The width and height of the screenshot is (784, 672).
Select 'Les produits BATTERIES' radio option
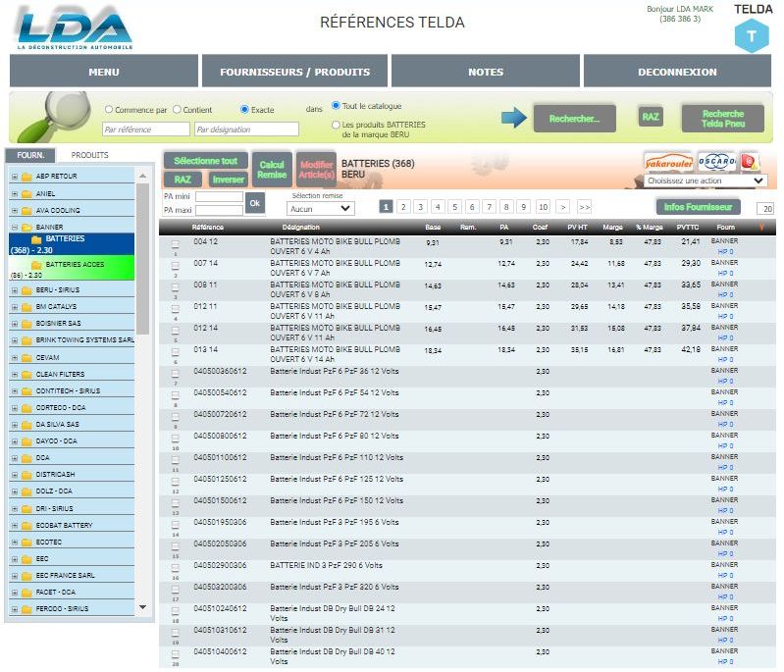[x=336, y=126]
